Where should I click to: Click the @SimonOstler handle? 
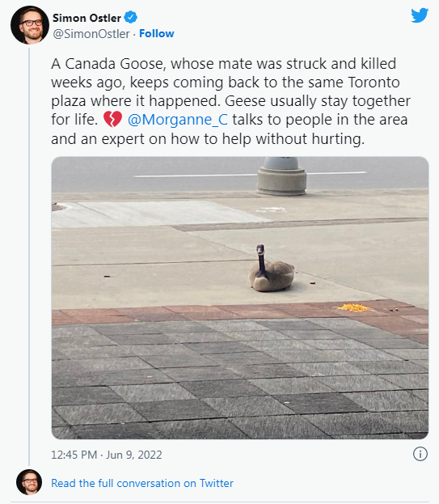pos(91,34)
